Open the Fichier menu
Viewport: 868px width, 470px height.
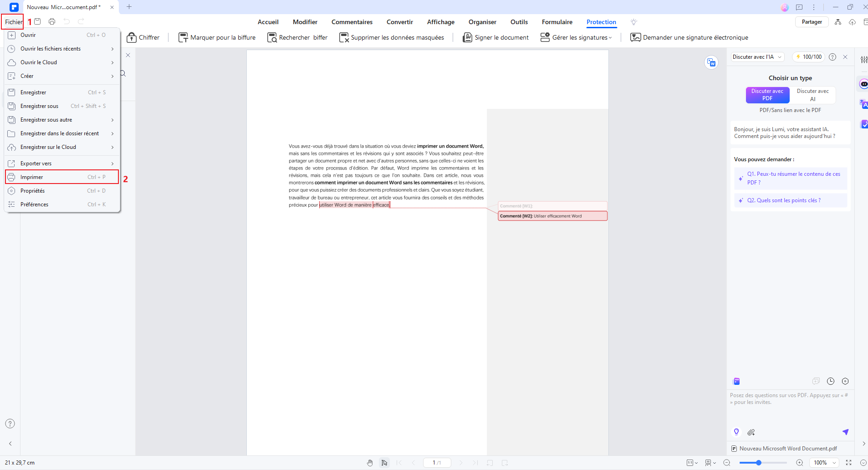13,22
